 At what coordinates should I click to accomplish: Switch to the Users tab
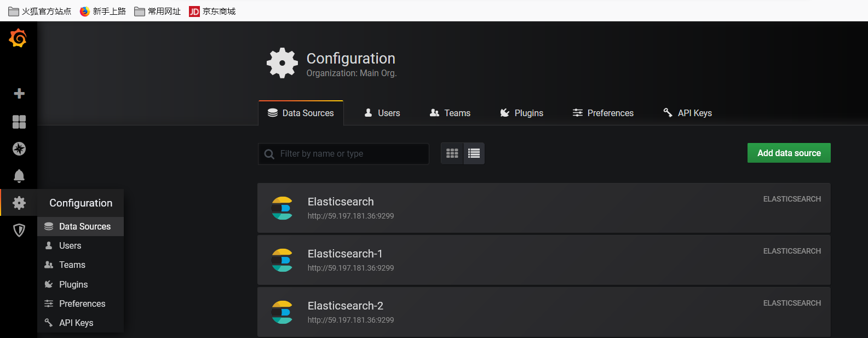coord(382,113)
